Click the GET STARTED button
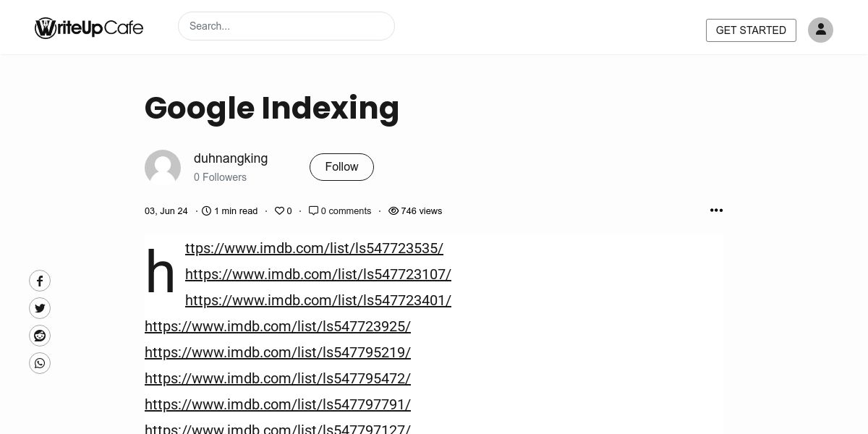 [x=751, y=30]
